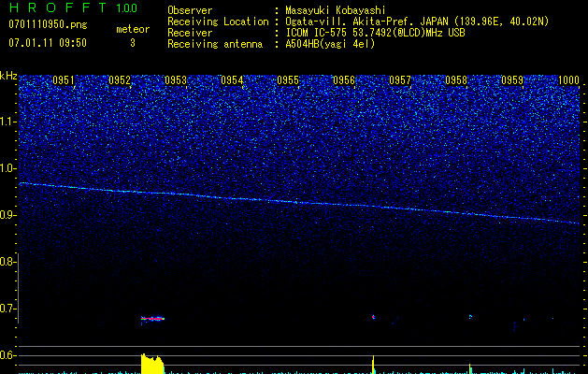Click observer name Masayuki Kobayashi
This screenshot has height=374, width=588.
(336, 10)
